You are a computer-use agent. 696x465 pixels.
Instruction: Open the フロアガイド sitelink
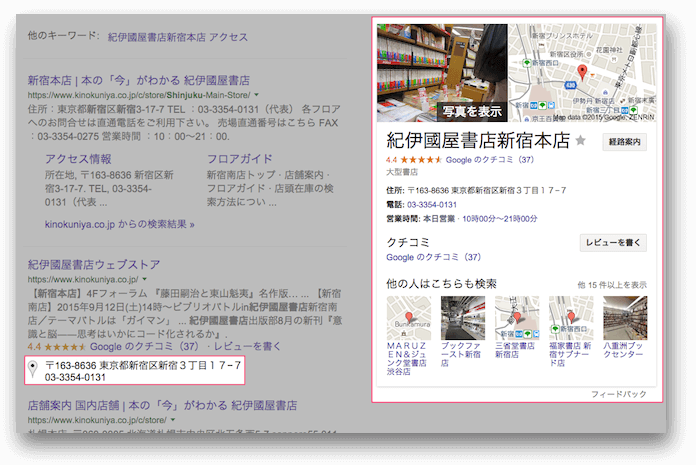pyautogui.click(x=240, y=159)
